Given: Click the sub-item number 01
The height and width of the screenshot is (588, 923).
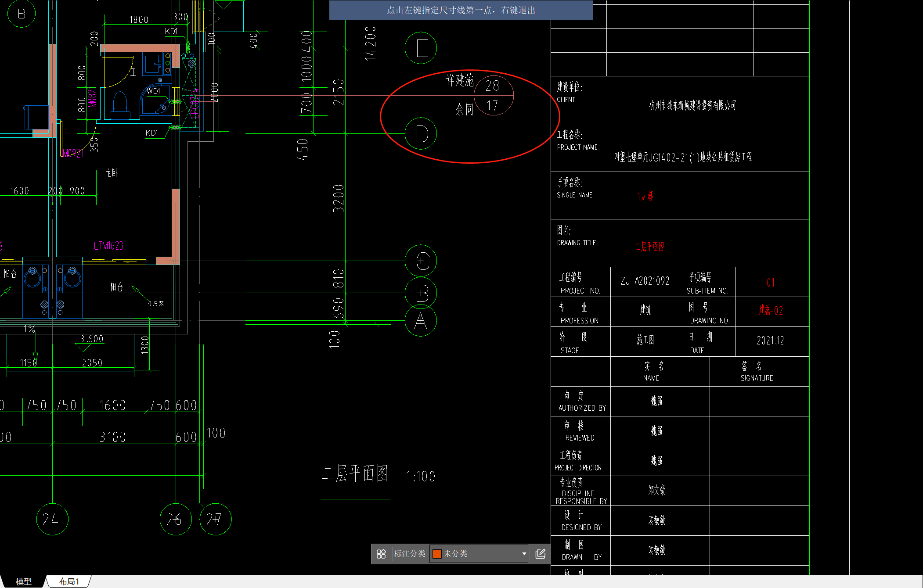Looking at the screenshot, I should [771, 283].
